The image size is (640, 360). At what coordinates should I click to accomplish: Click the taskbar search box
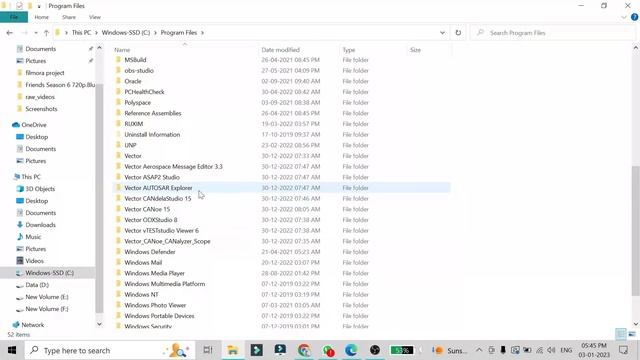tap(109, 350)
